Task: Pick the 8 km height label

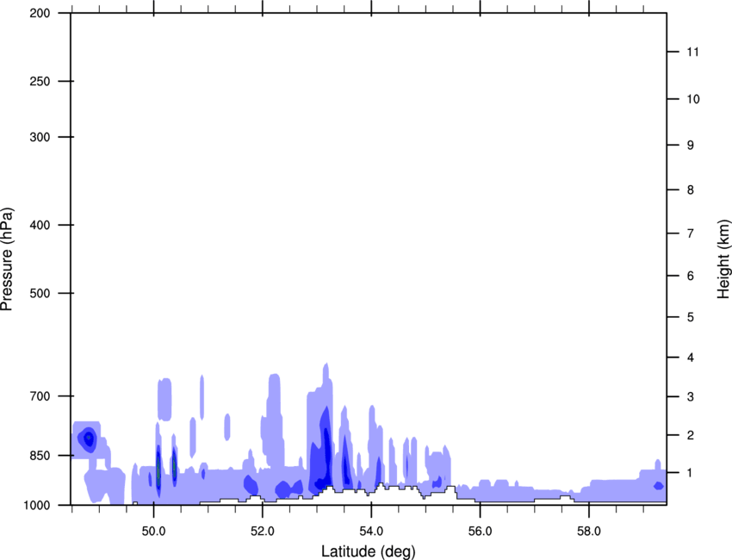Action: [691, 190]
